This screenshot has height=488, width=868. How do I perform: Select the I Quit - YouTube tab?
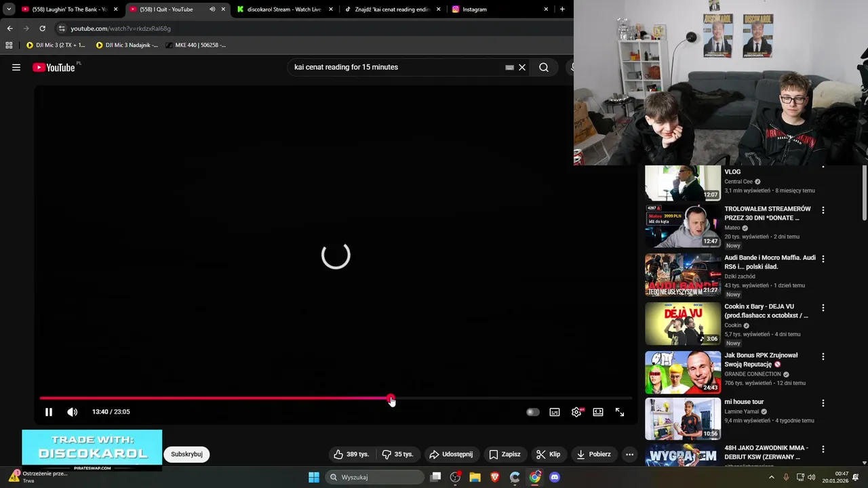coord(178,9)
